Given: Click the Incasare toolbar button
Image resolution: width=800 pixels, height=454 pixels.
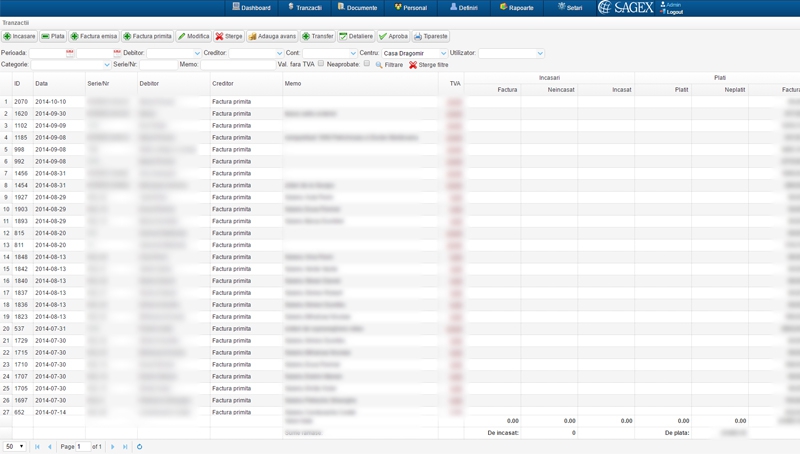Looking at the screenshot, I should pos(20,36).
